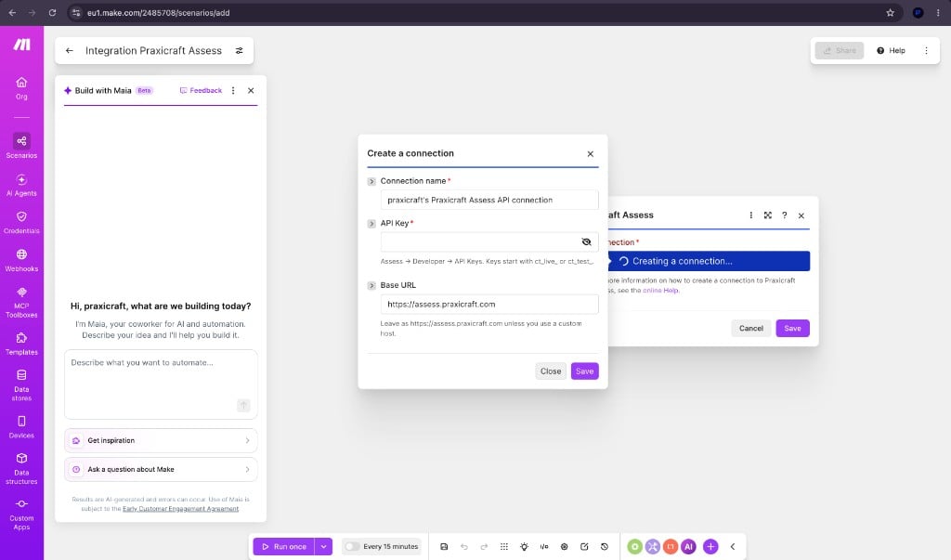Click the undo icon in toolbar
Image resolution: width=951 pixels, height=560 pixels.
pyautogui.click(x=464, y=547)
